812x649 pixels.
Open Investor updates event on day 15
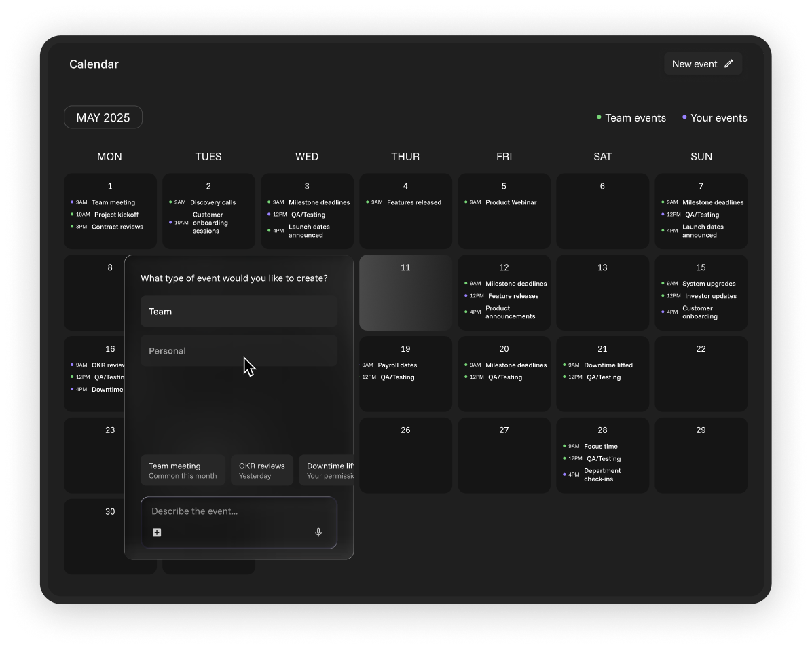click(x=710, y=296)
